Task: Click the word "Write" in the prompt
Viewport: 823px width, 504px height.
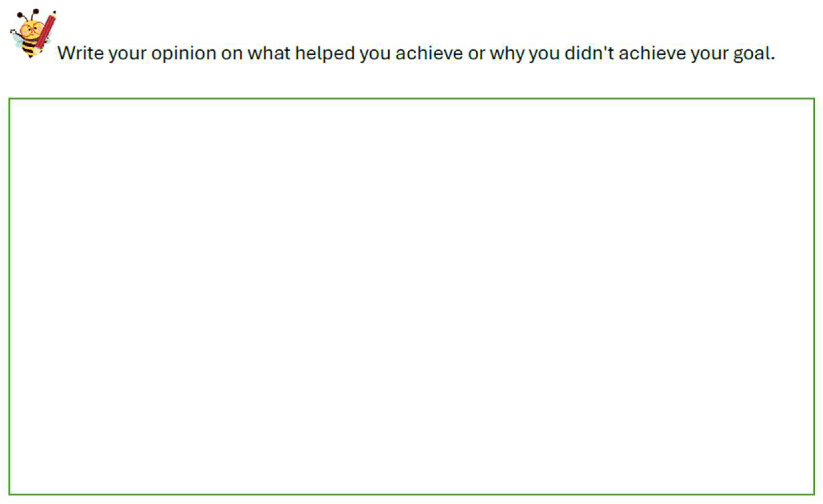Action: click(x=81, y=53)
